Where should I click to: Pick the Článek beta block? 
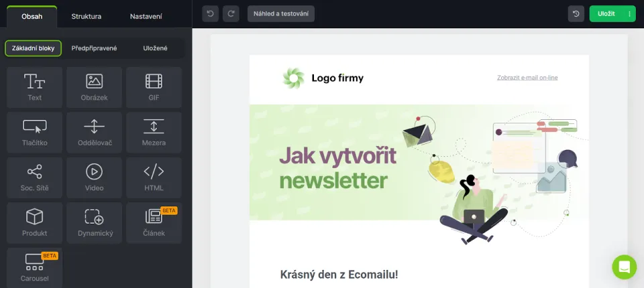(154, 223)
